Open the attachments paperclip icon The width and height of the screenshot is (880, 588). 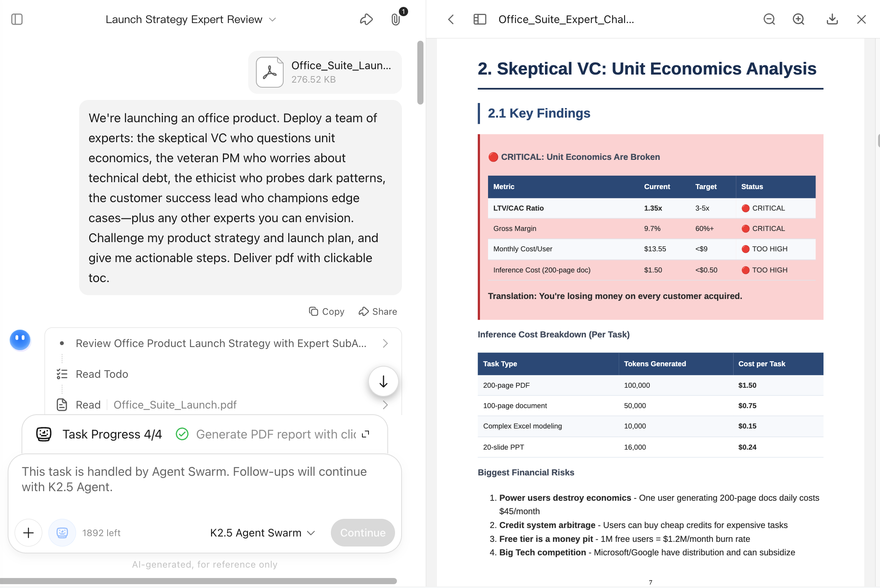[396, 19]
